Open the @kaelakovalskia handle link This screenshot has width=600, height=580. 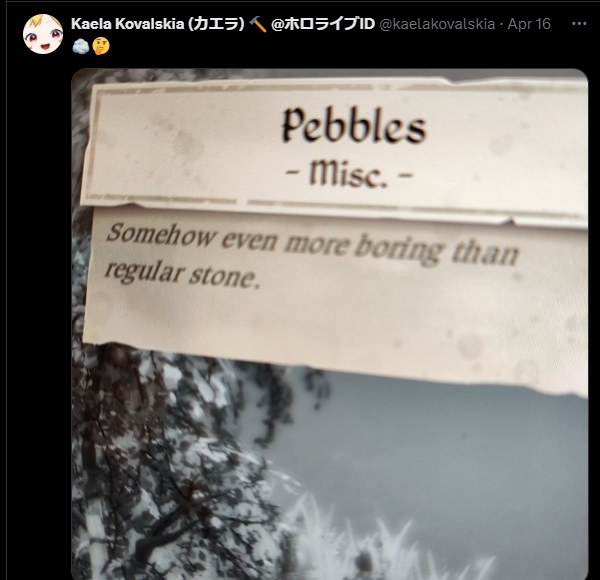[x=437, y=24]
